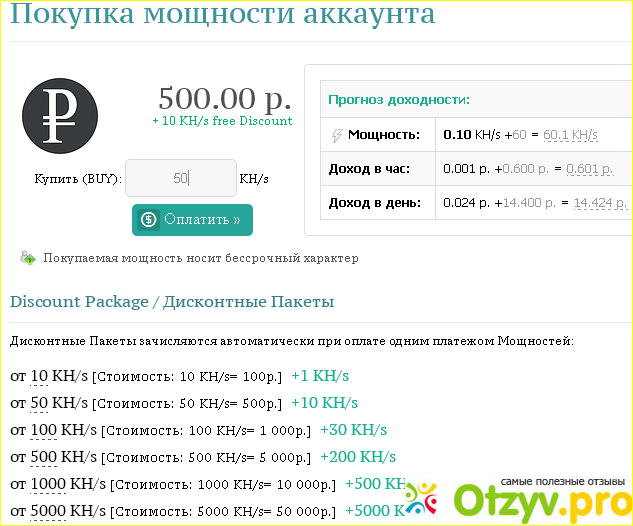Click the Discount Package / Дисконтные Пакеты heading
Image resolution: width=633 pixels, height=526 pixels.
coord(172,301)
